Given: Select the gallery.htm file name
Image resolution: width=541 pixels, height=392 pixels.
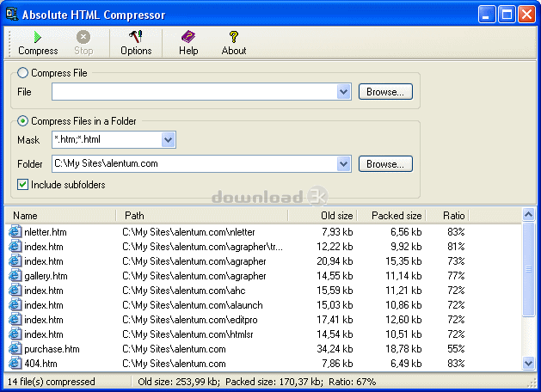Looking at the screenshot, I should (46, 276).
